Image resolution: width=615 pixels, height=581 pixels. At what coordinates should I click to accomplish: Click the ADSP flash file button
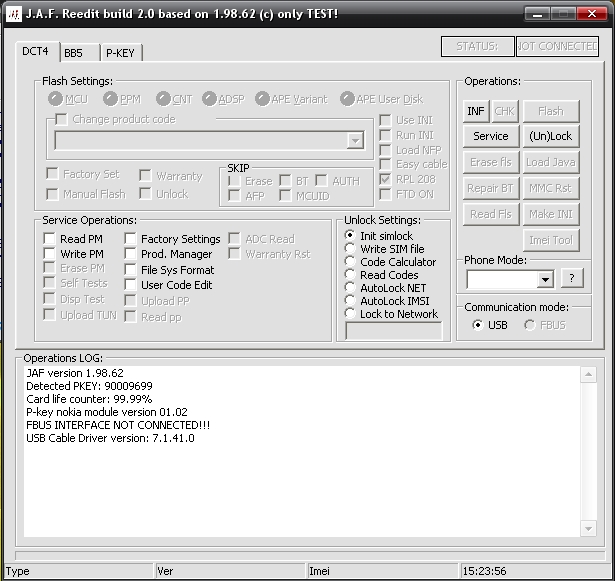pyautogui.click(x=209, y=99)
